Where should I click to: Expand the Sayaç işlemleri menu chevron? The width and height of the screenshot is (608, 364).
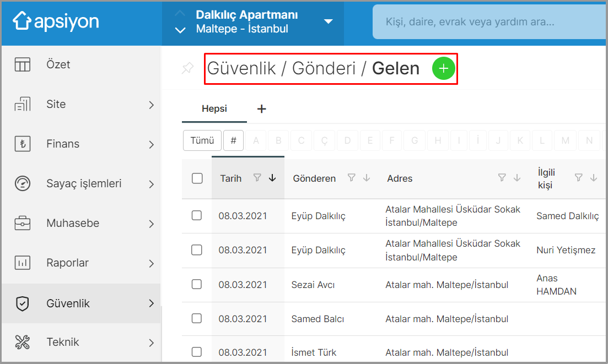pyautogui.click(x=151, y=184)
